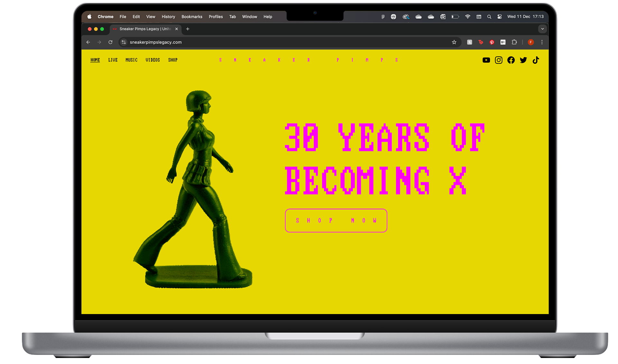Image resolution: width=618 pixels, height=364 pixels.
Task: Open the Edit menu
Action: point(136,17)
